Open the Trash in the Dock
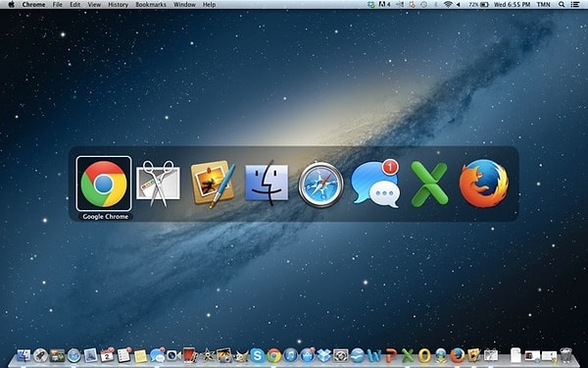The width and height of the screenshot is (588, 368). (565, 355)
